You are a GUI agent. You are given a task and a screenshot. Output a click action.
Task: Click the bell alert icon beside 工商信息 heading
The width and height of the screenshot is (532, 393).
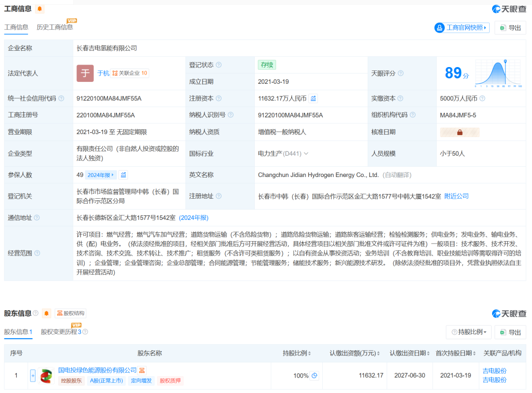[x=40, y=9]
